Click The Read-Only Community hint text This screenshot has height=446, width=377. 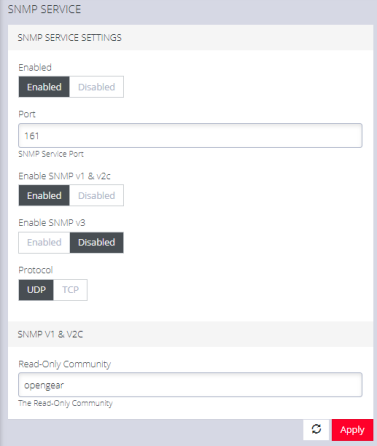pyautogui.click(x=65, y=403)
